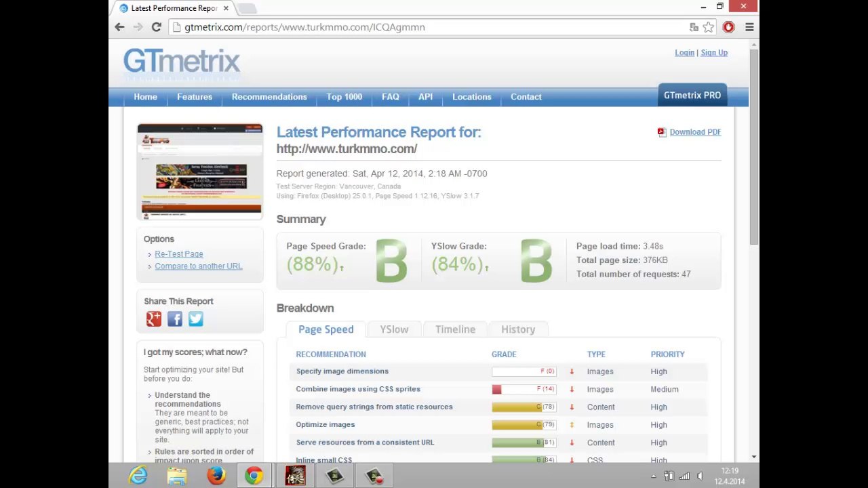Screen dimensions: 868x488
Task: Click the turkmmo site screenshot thumbnail
Action: point(200,171)
